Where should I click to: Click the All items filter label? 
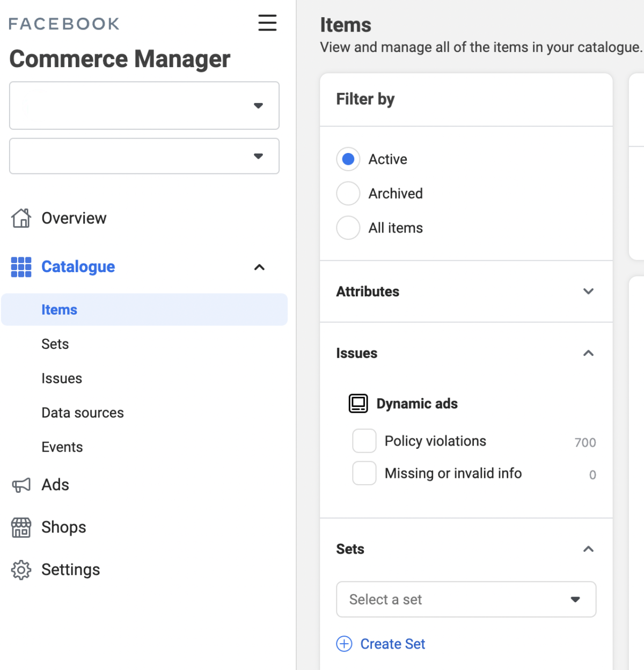point(396,228)
